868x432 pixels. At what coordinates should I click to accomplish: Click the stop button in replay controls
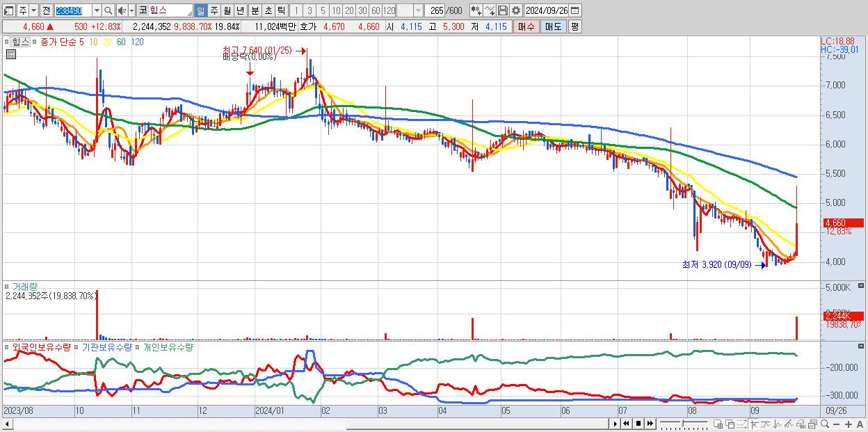point(638,424)
